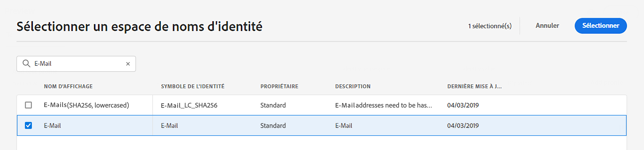Uncheck the selected E-Mail row checkbox
Image resolution: width=644 pixels, height=150 pixels.
tap(28, 125)
